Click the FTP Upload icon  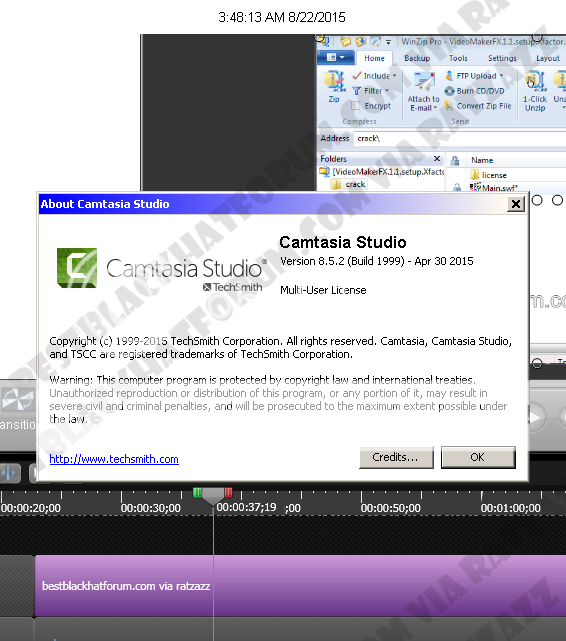(x=449, y=76)
